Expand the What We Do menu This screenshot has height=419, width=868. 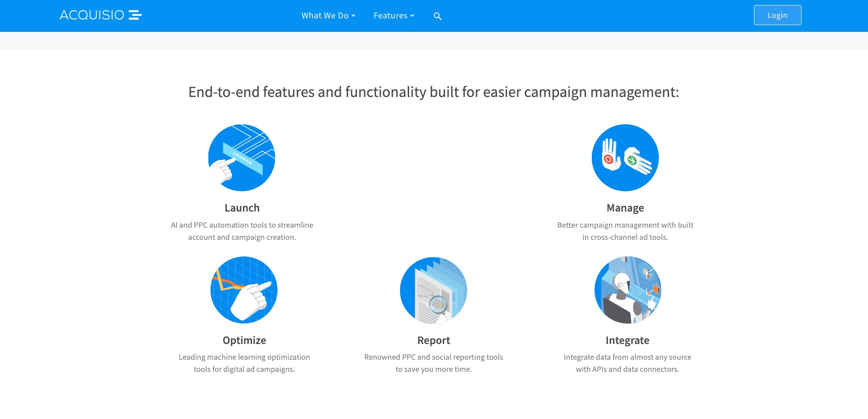328,16
